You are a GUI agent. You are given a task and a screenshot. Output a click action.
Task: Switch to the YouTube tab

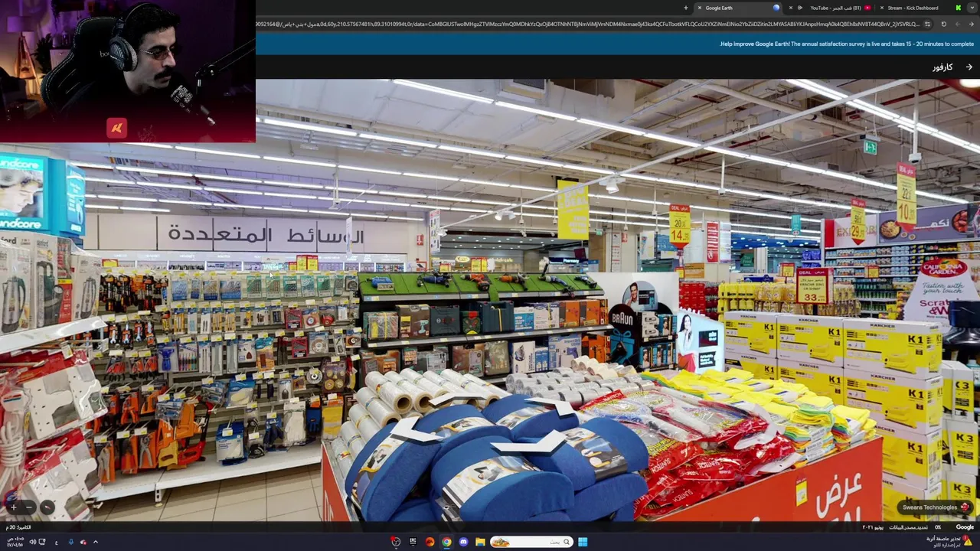click(830, 8)
